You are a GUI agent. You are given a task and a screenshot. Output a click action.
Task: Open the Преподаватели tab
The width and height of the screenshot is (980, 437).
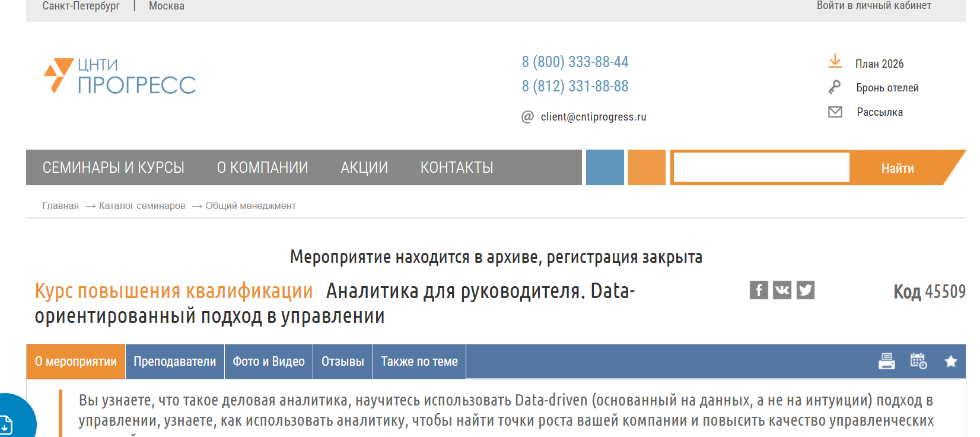point(174,362)
